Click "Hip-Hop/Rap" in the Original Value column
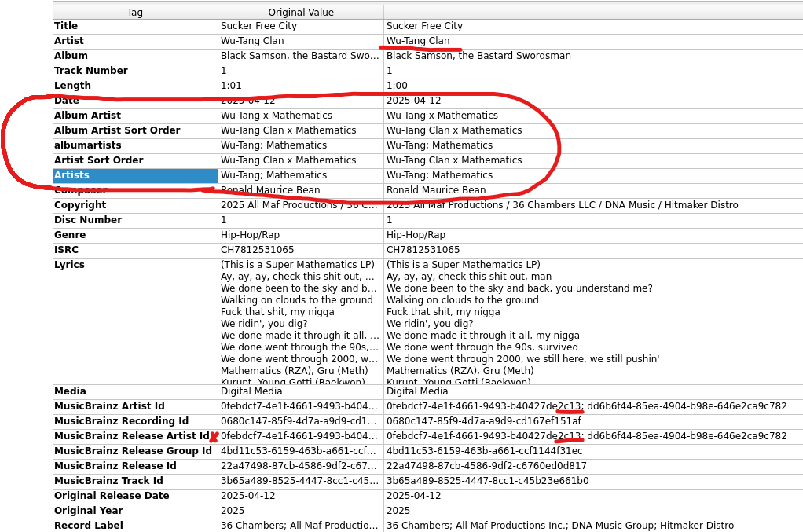This screenshot has height=532, width=803. click(x=250, y=234)
